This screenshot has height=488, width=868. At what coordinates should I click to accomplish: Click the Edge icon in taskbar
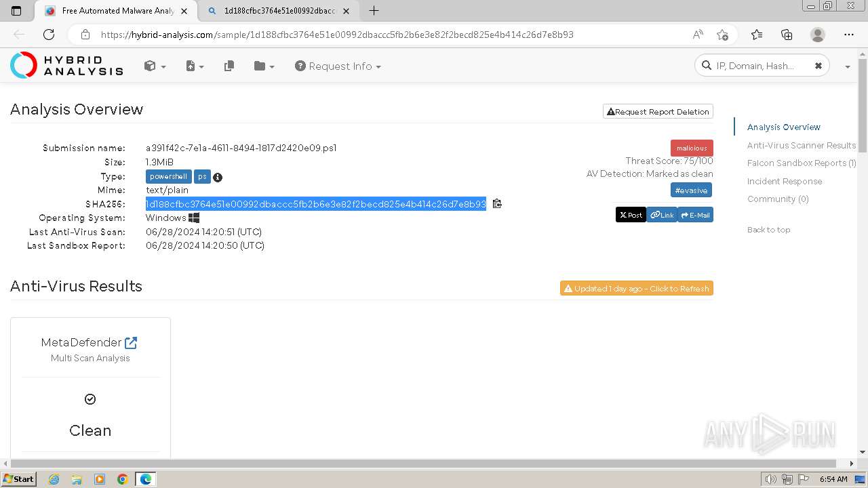[x=146, y=479]
